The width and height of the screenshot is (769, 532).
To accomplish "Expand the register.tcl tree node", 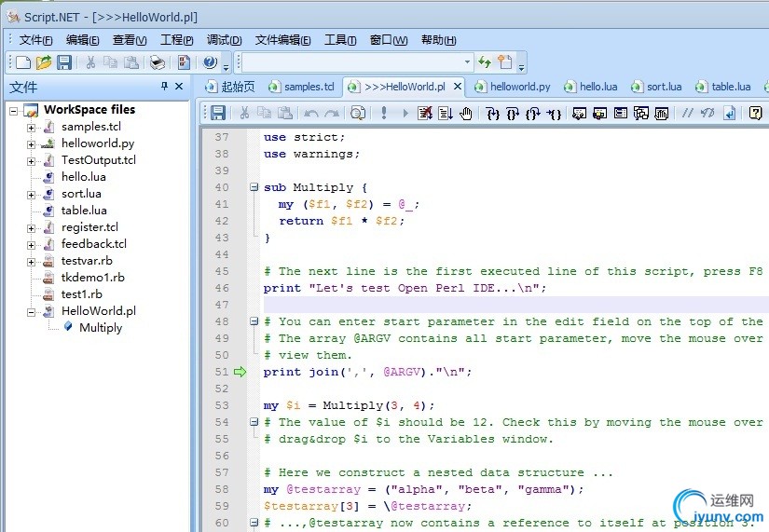I will click(x=31, y=228).
